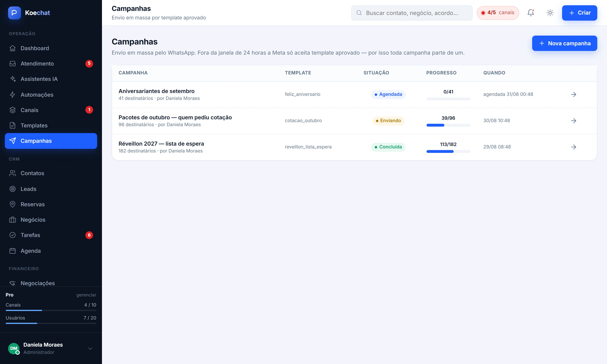The height and width of the screenshot is (364, 607).
Task: Click Leads target icon
Action: (x=13, y=189)
